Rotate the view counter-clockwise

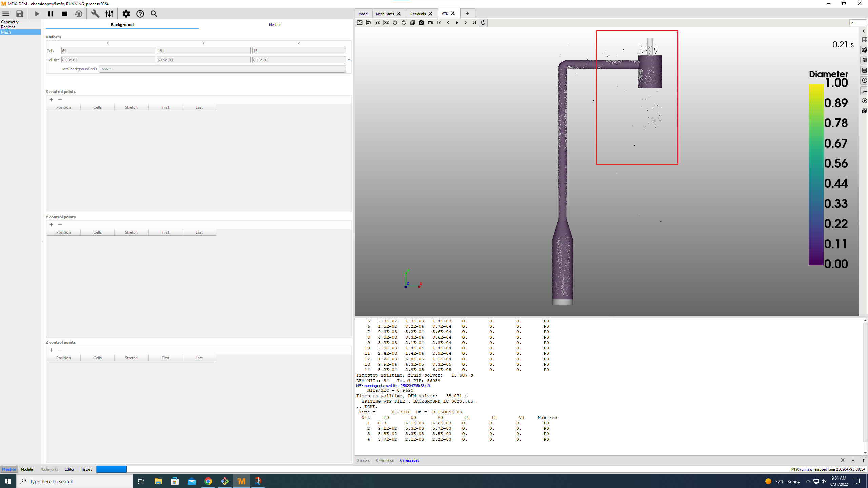point(395,23)
